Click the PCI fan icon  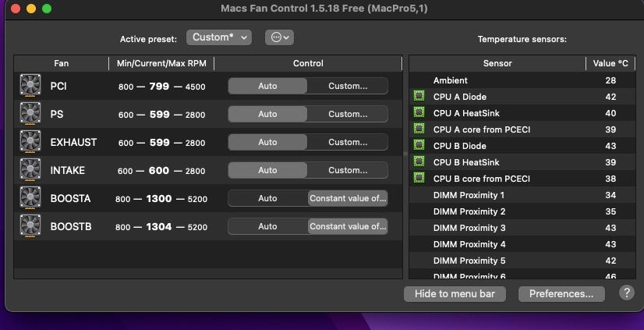pyautogui.click(x=30, y=86)
